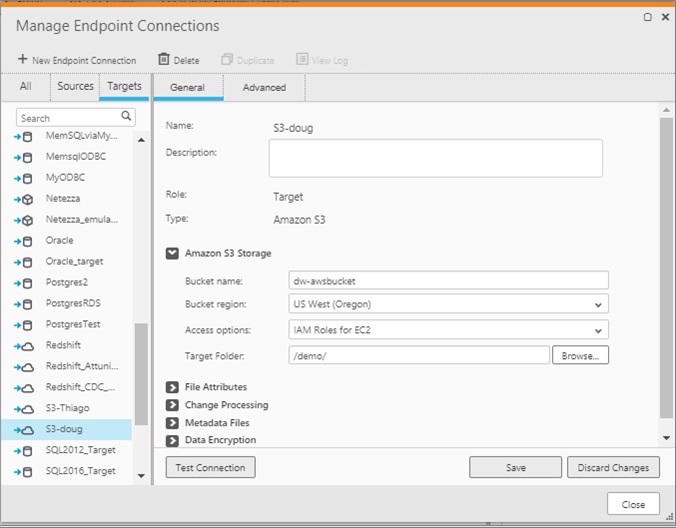This screenshot has height=528, width=676.
Task: Click the settings pane scroll-down arrow
Action: (666, 438)
